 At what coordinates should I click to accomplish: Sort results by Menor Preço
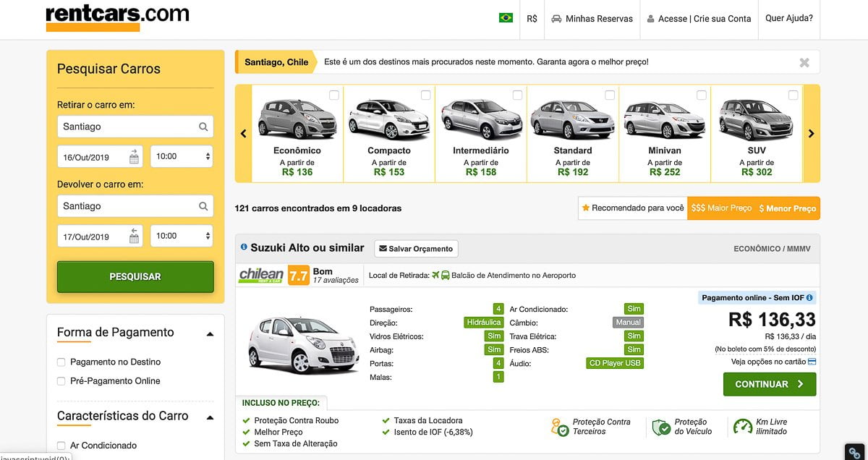click(787, 208)
